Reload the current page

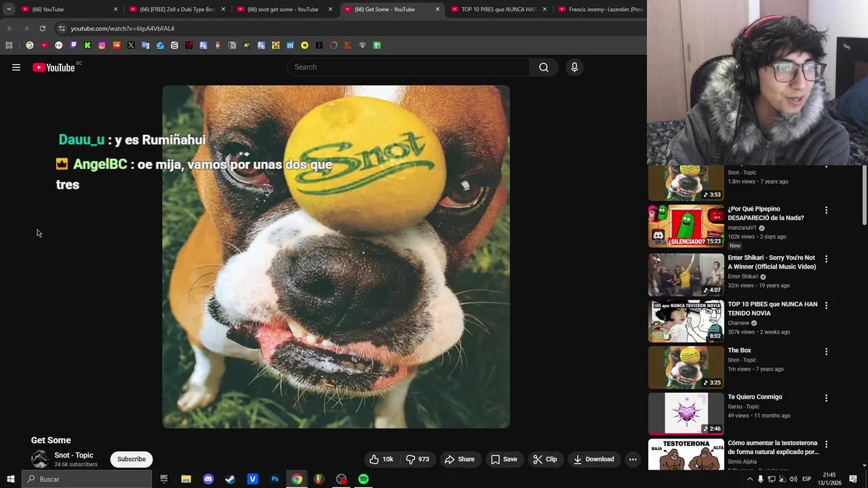click(42, 28)
